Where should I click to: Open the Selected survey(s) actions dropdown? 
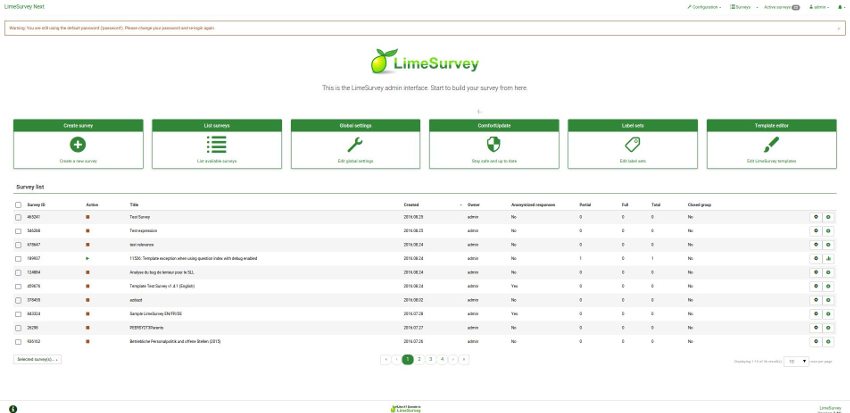click(38, 358)
